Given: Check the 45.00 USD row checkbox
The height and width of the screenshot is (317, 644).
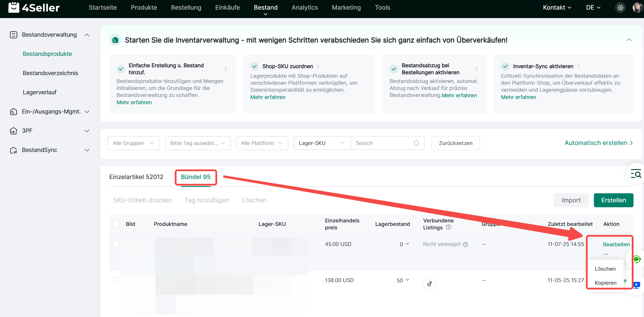Looking at the screenshot, I should pos(116,244).
